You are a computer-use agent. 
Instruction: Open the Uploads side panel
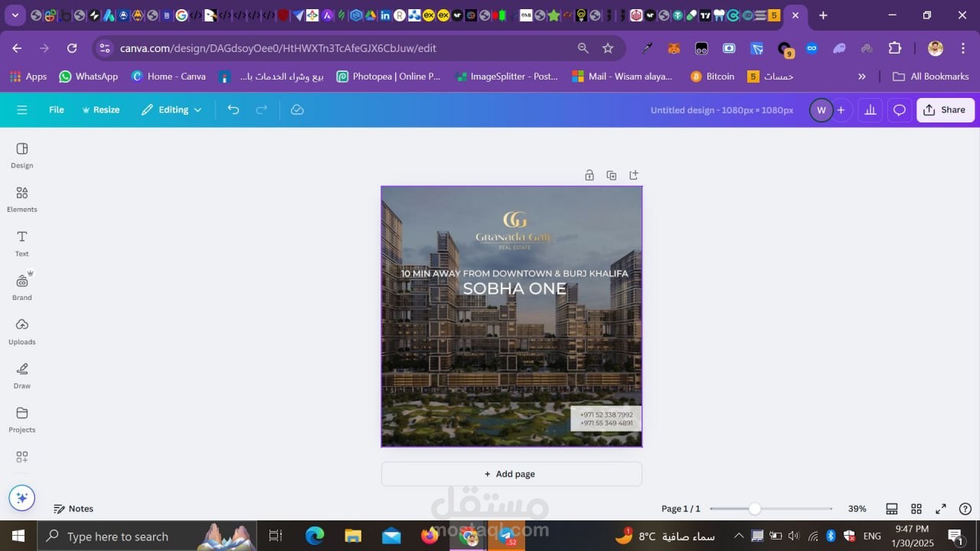[22, 331]
